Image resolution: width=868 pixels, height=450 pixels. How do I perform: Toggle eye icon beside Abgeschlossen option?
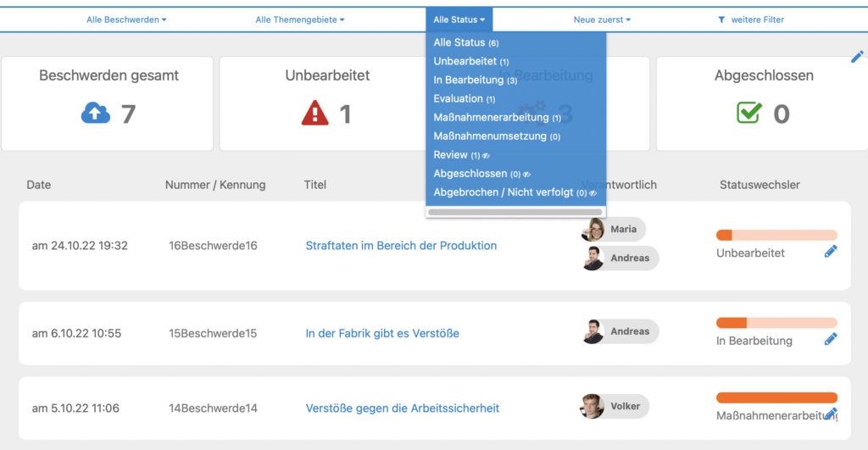tap(526, 175)
